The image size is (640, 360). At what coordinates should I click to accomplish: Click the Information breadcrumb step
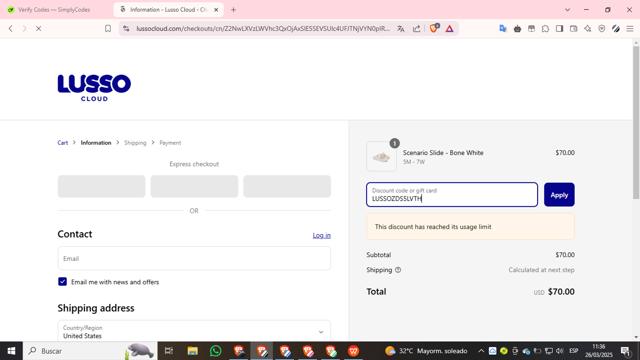pos(96,142)
